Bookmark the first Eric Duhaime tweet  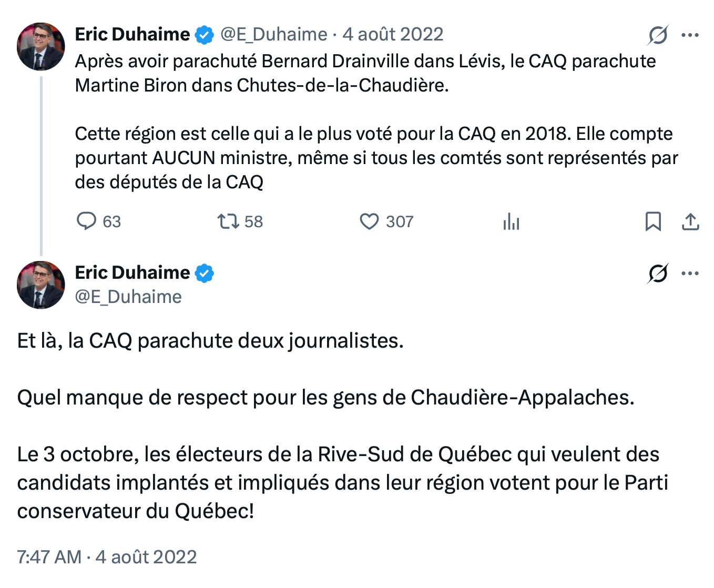[653, 221]
